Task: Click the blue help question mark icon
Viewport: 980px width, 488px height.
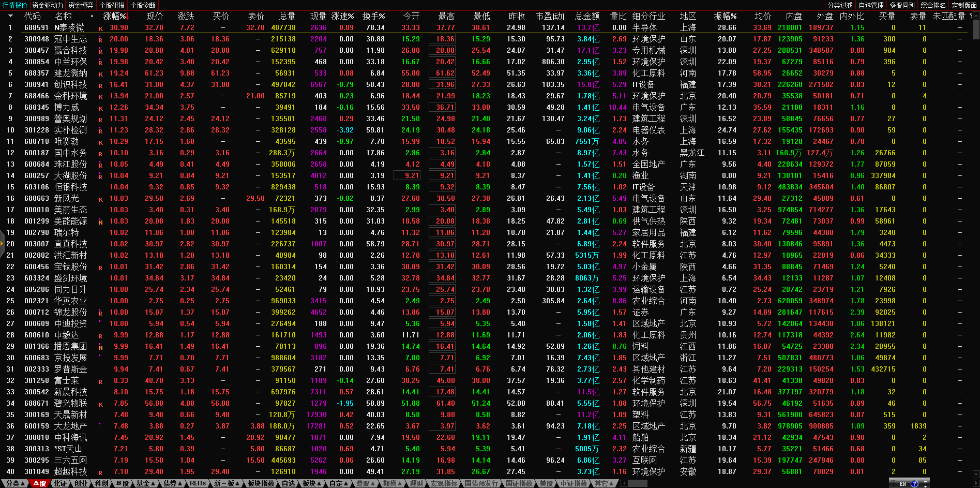Action: coord(914,484)
